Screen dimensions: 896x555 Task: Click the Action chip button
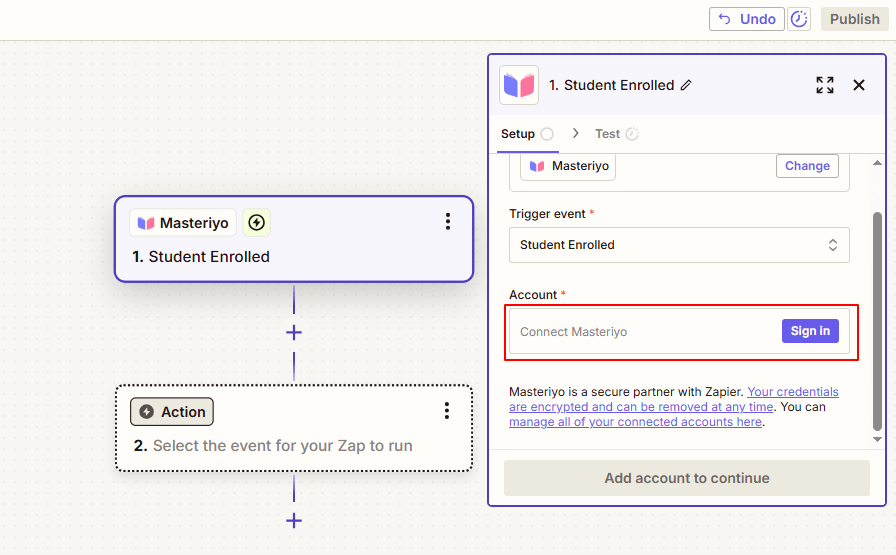(x=172, y=412)
